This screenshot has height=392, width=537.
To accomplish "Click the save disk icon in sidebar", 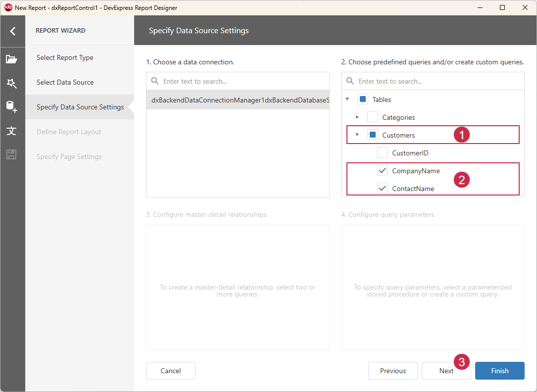I will click(x=11, y=154).
